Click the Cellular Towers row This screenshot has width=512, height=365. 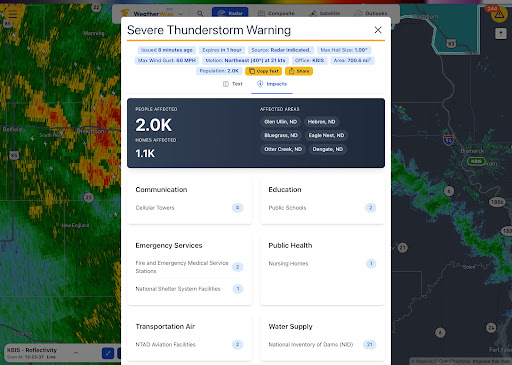pyautogui.click(x=189, y=208)
